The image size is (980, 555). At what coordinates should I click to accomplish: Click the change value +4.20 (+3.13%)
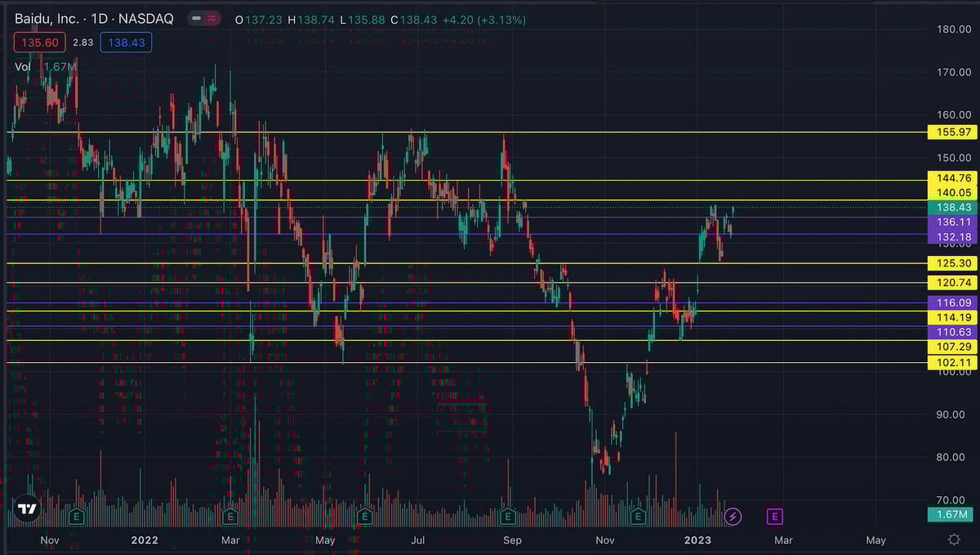485,20
